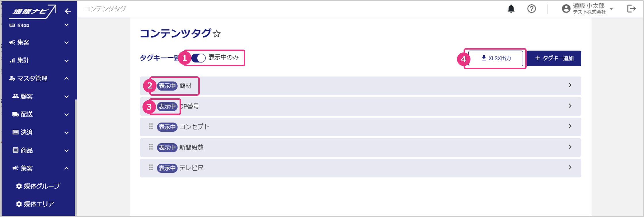Expand the テレビ尺 row chevron
Viewport: 644px width, 217px height.
(x=570, y=167)
